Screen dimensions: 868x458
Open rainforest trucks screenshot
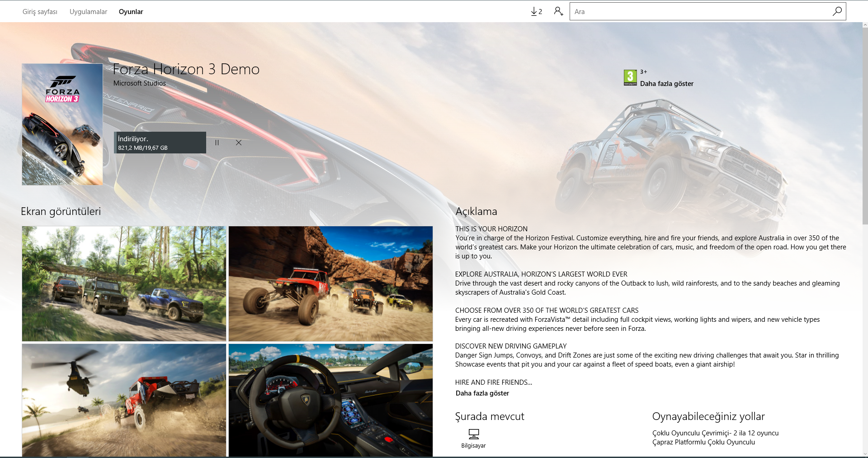[x=124, y=284]
